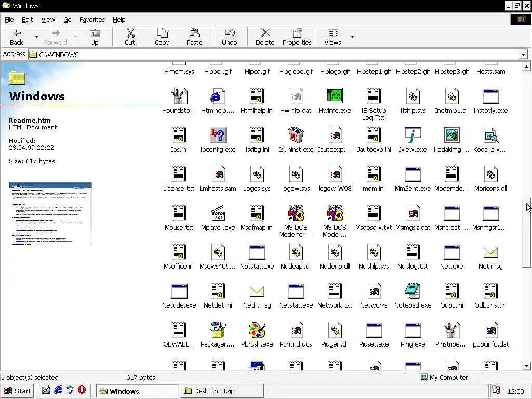Click the Cut scissors icon

130,33
